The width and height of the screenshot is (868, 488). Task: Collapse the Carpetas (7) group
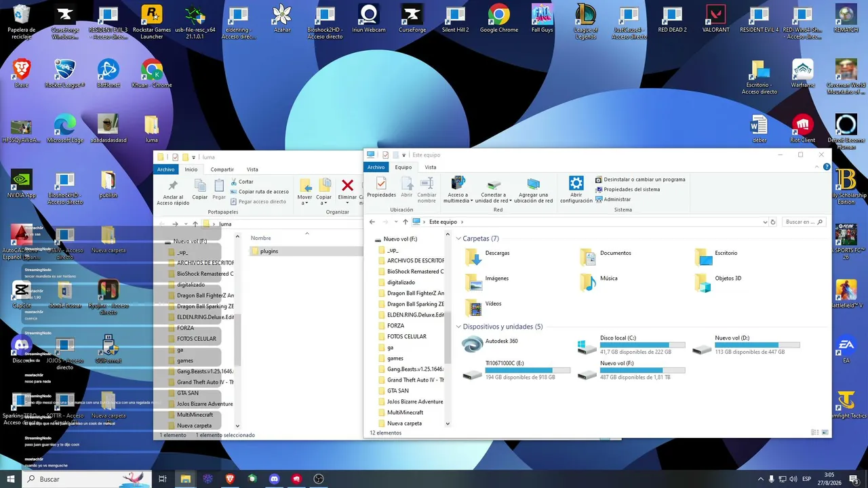(458, 239)
